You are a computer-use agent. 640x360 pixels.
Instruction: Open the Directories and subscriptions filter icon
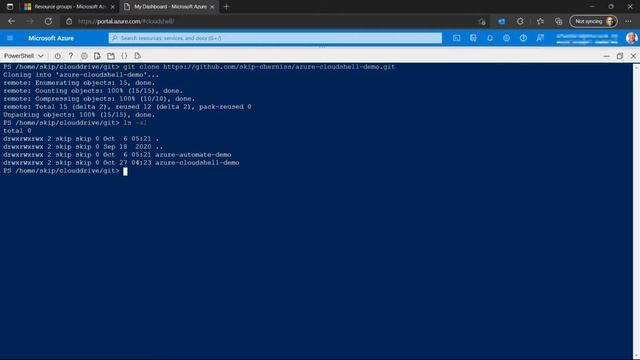[x=473, y=38]
